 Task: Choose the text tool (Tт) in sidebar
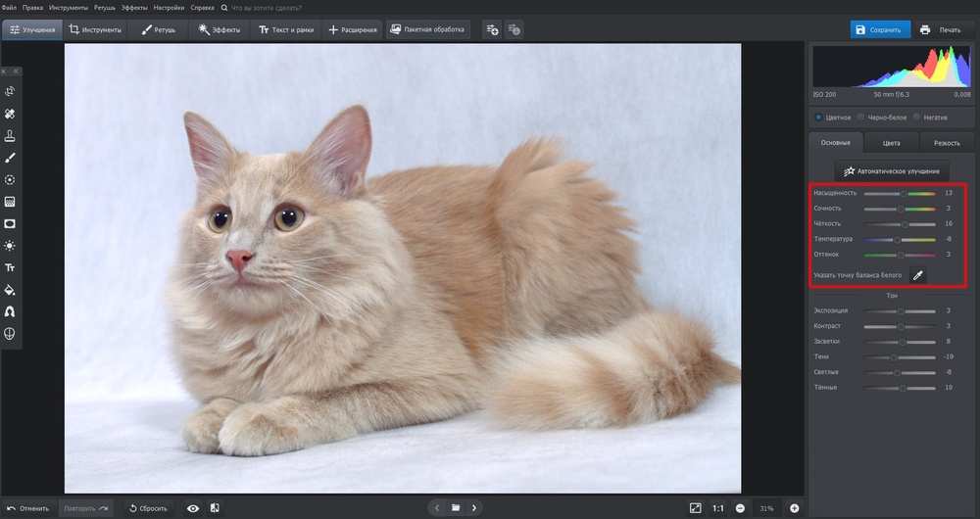[10, 267]
